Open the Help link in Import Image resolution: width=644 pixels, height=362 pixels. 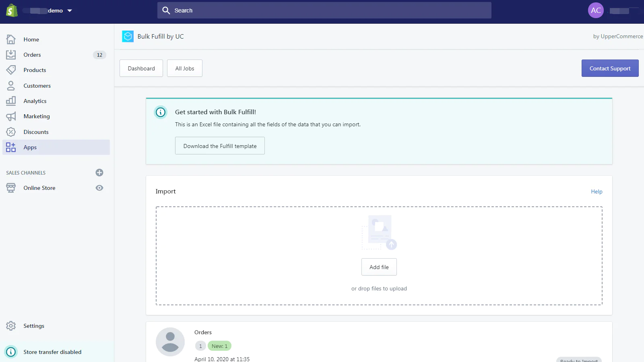[x=597, y=191]
